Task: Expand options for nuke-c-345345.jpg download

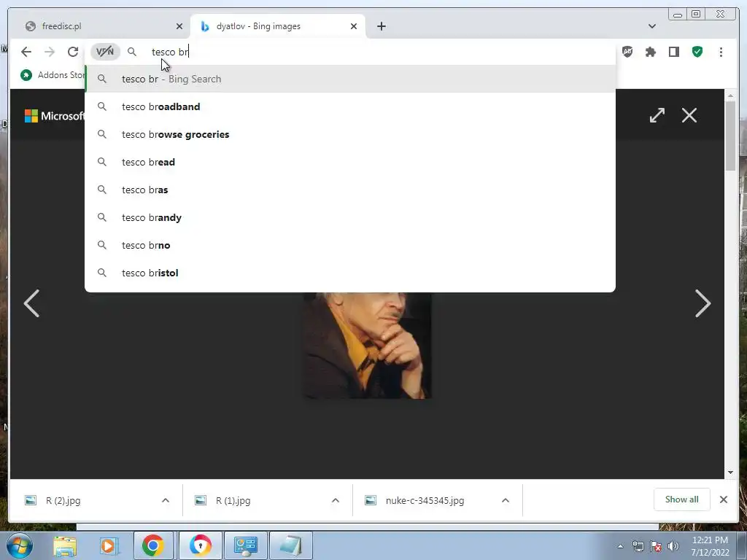Action: coord(506,500)
